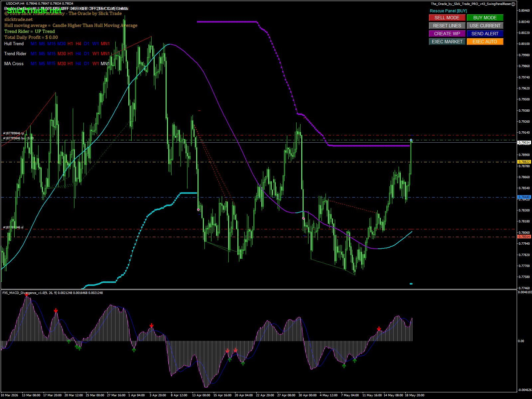
Task: Click RESET LINES button
Action: coord(447,26)
